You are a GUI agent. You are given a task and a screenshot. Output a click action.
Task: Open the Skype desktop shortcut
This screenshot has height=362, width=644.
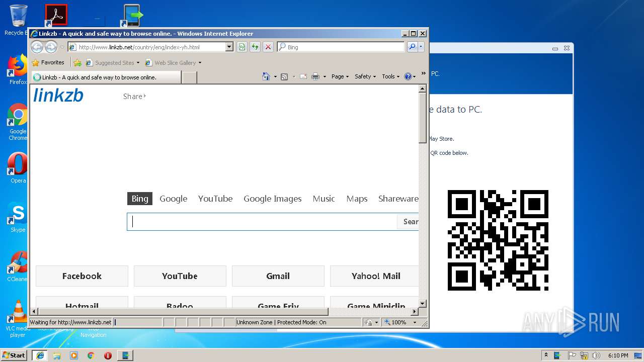click(x=18, y=217)
